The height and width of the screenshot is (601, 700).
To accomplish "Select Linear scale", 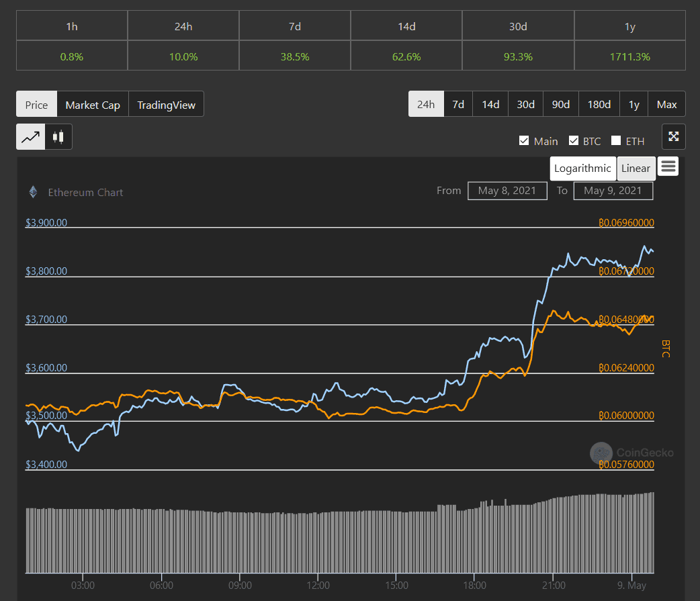I will click(636, 169).
